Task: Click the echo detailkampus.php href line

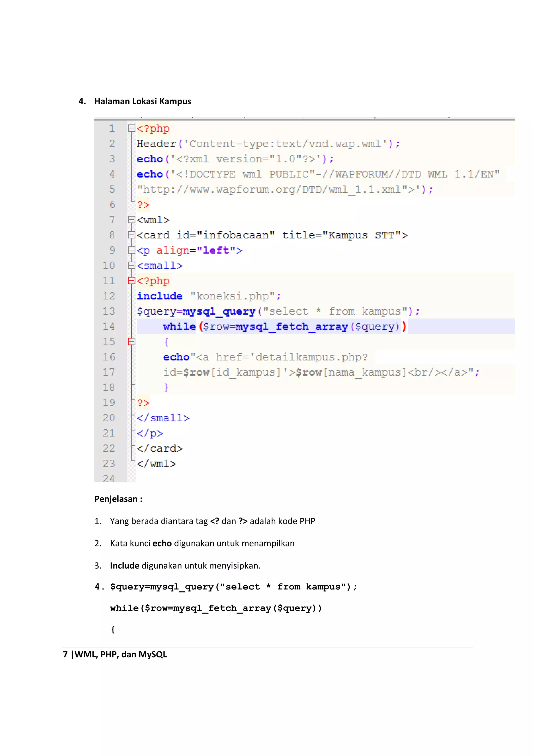Action: pos(265,357)
